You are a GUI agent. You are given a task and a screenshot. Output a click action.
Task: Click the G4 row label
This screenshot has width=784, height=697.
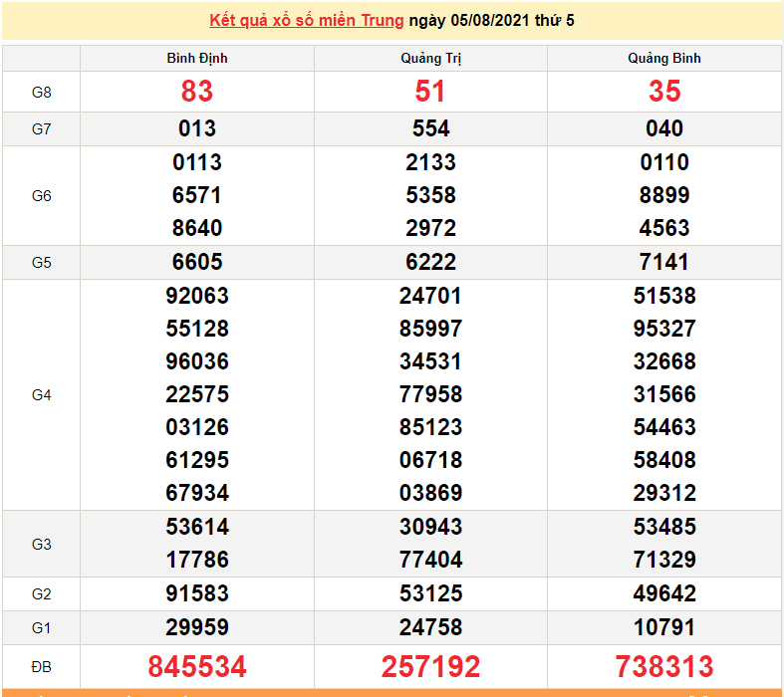click(x=41, y=395)
